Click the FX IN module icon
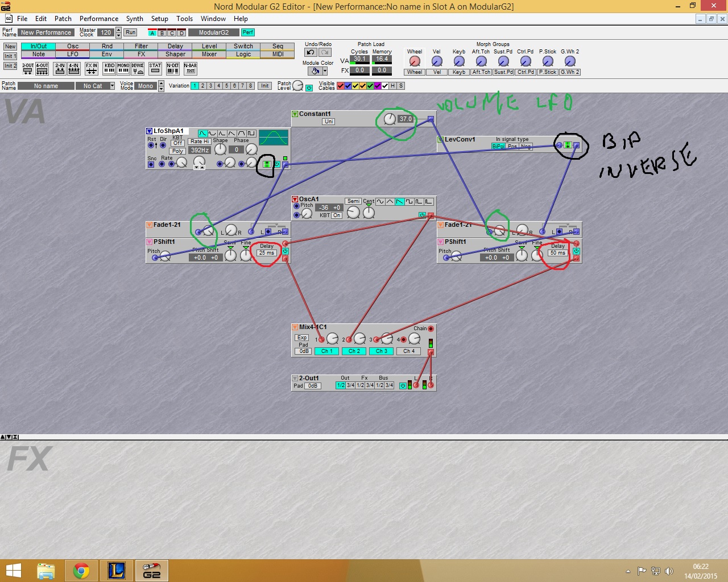 (91, 69)
